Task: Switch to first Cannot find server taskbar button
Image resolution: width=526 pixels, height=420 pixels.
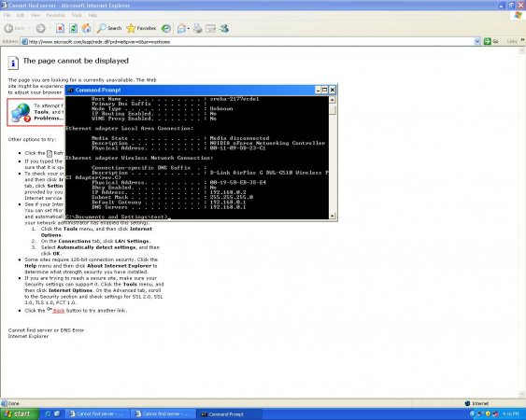Action: coord(96,414)
